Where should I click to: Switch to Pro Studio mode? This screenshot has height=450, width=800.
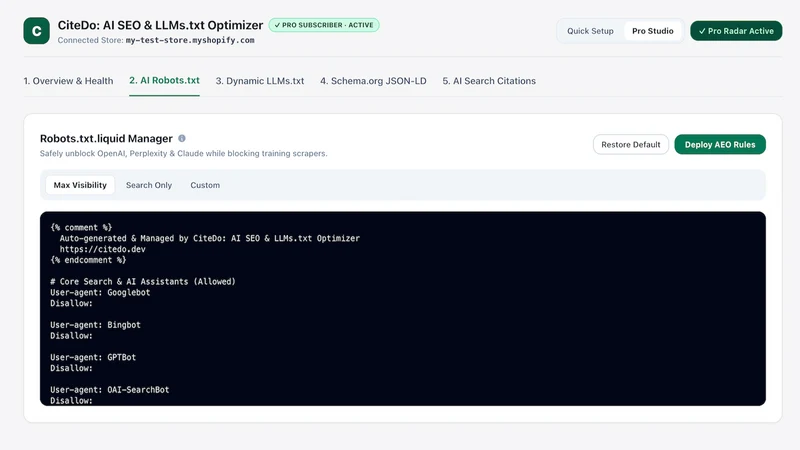tap(653, 31)
